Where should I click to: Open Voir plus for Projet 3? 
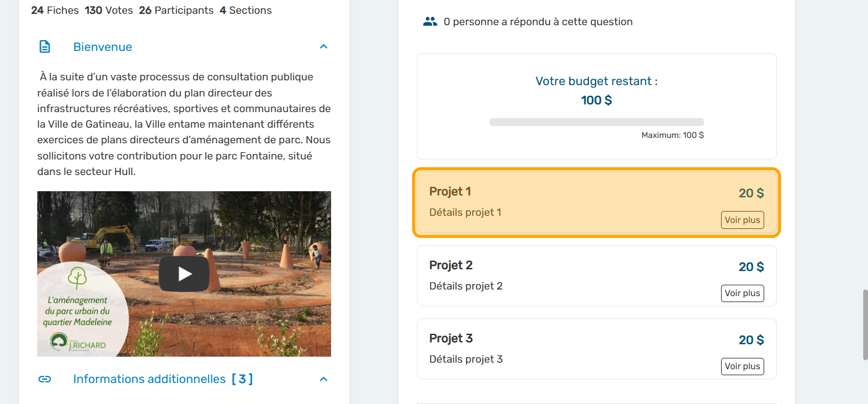(x=742, y=366)
